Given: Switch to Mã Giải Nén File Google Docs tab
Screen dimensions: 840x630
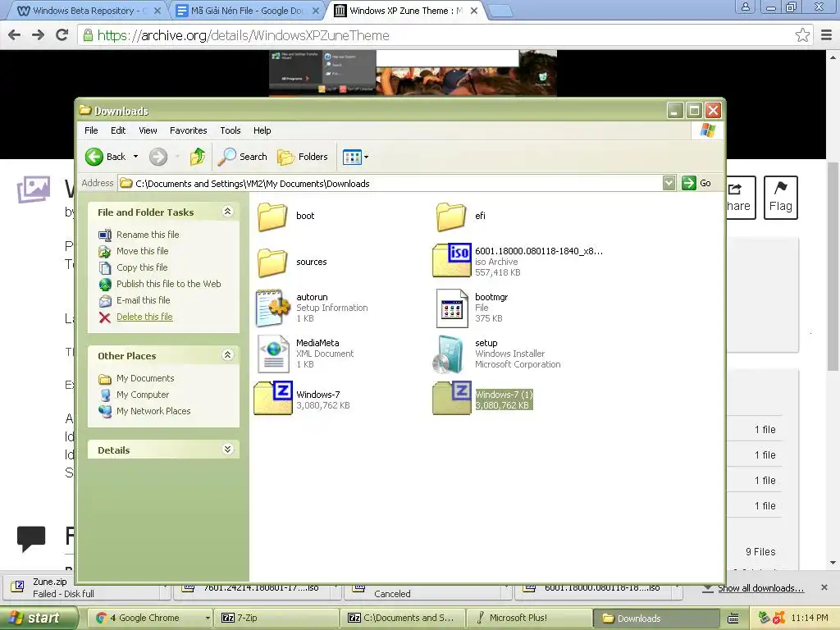Looking at the screenshot, I should tap(248, 11).
